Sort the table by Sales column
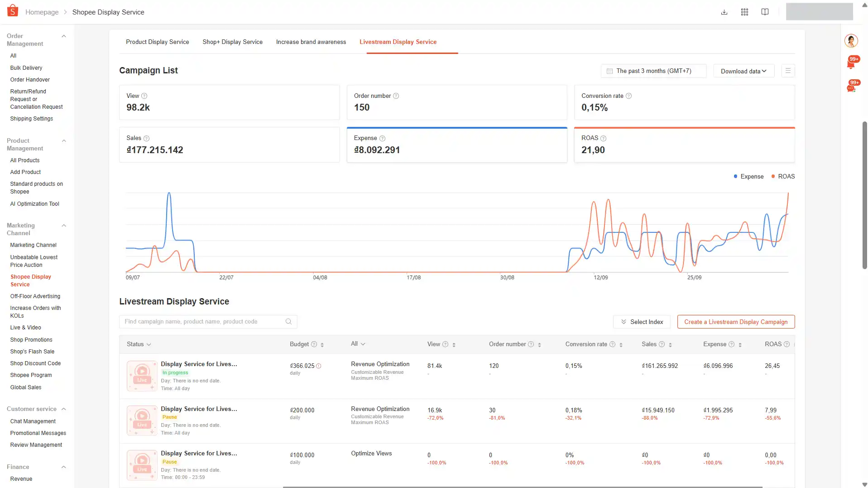 tap(670, 345)
